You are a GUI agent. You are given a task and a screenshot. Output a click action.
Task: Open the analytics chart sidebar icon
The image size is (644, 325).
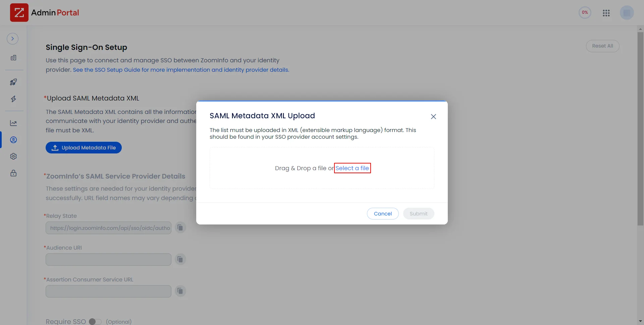click(x=13, y=123)
